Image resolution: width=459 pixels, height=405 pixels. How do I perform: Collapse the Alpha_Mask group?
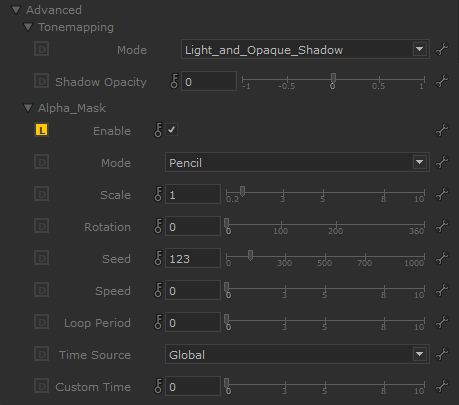[28, 108]
